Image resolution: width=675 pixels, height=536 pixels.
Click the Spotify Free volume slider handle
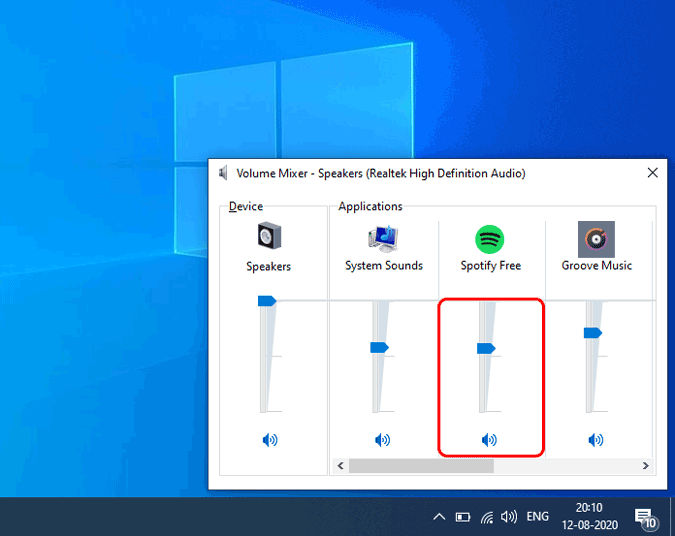486,348
